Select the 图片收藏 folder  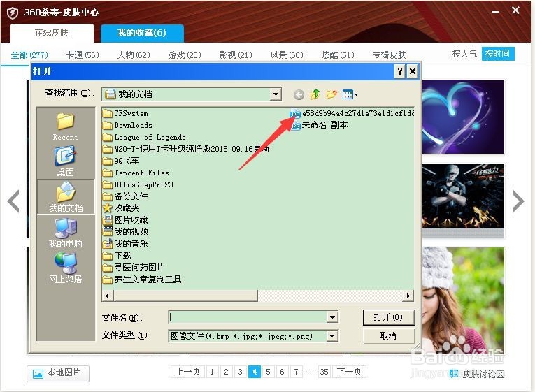click(125, 220)
